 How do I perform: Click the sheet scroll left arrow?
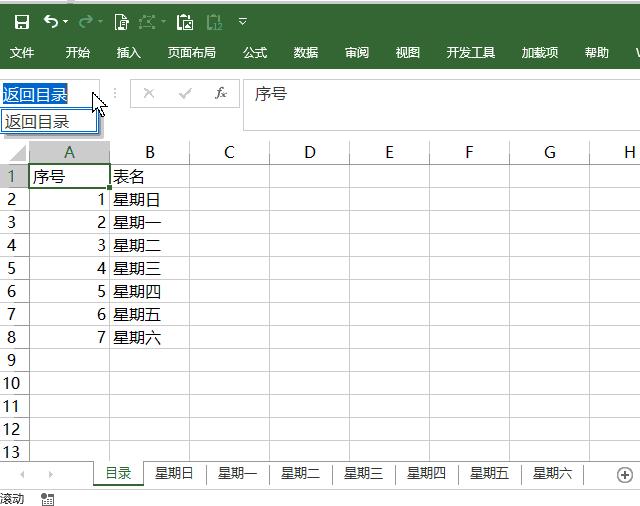(x=22, y=474)
